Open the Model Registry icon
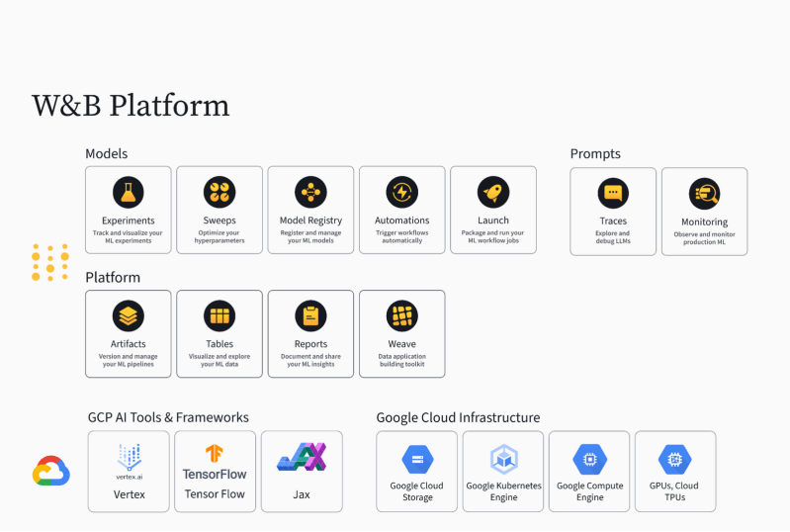The image size is (790, 532). (310, 192)
